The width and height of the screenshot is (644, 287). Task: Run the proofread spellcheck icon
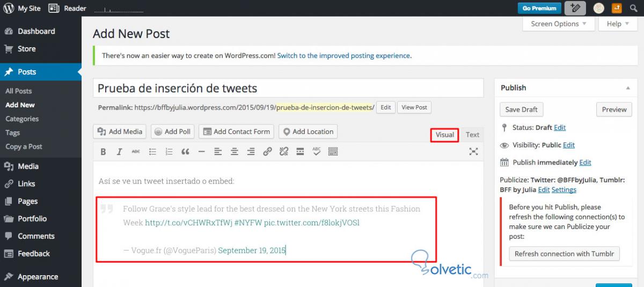[317, 152]
